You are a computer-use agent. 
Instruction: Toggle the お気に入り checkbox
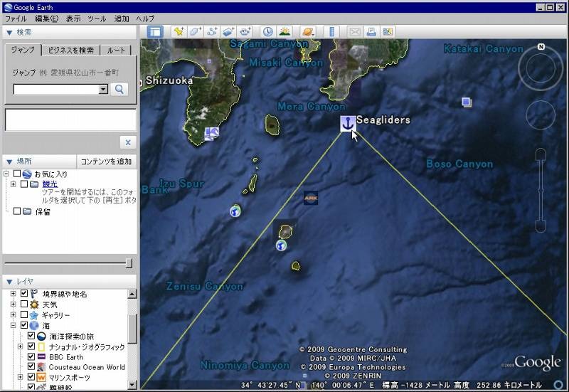tap(17, 174)
